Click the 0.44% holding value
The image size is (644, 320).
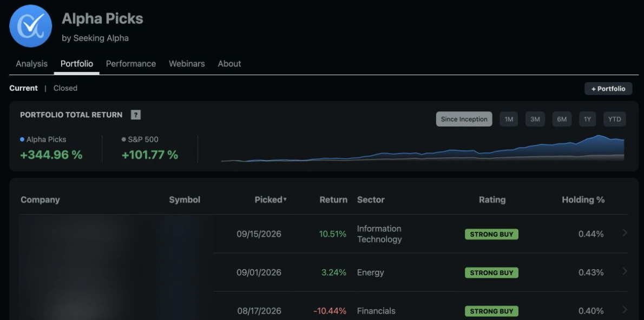pyautogui.click(x=591, y=234)
